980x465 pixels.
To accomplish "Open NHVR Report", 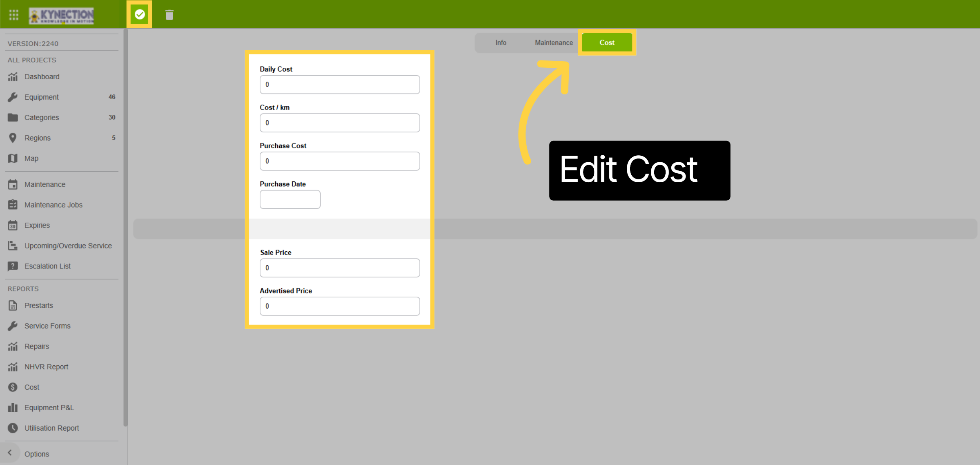I will click(47, 367).
